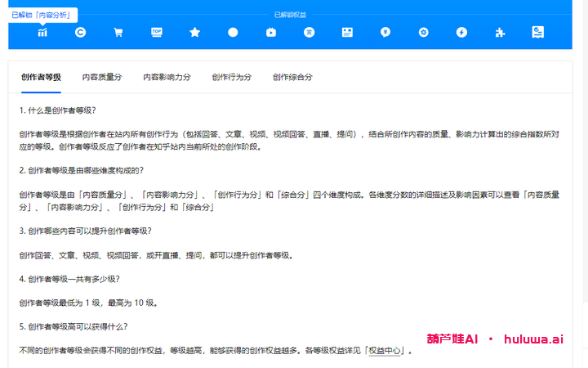This screenshot has width=588, height=368.
Task: Select the speech bubble yen icon
Action: tap(385, 33)
